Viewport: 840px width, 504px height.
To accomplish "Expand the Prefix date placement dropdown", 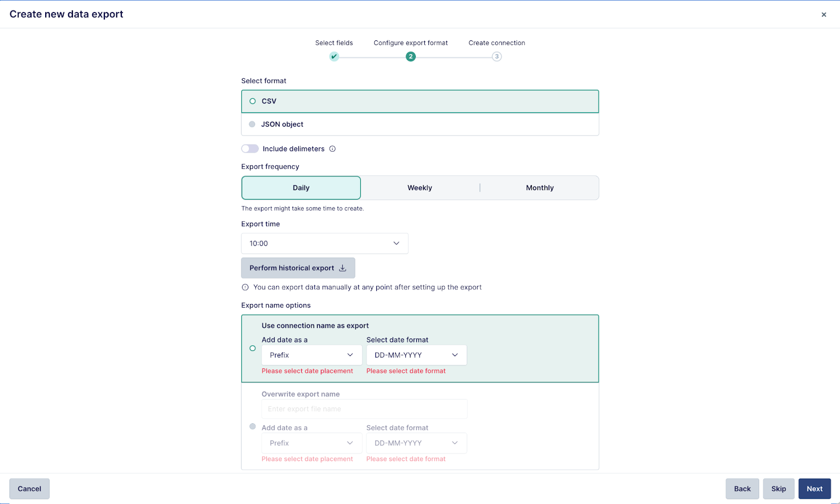I will click(311, 355).
